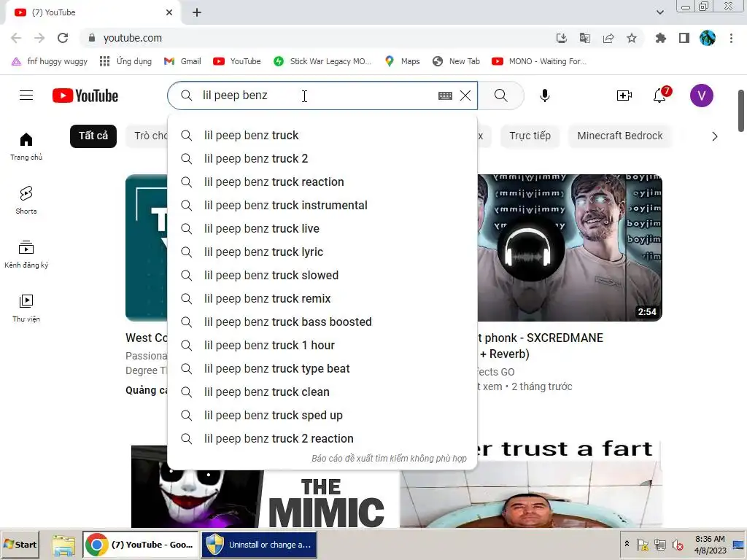Choose suggestion 'lil peep benz truck bass boosted'
Image resolution: width=747 pixels, height=560 pixels.
[322, 322]
